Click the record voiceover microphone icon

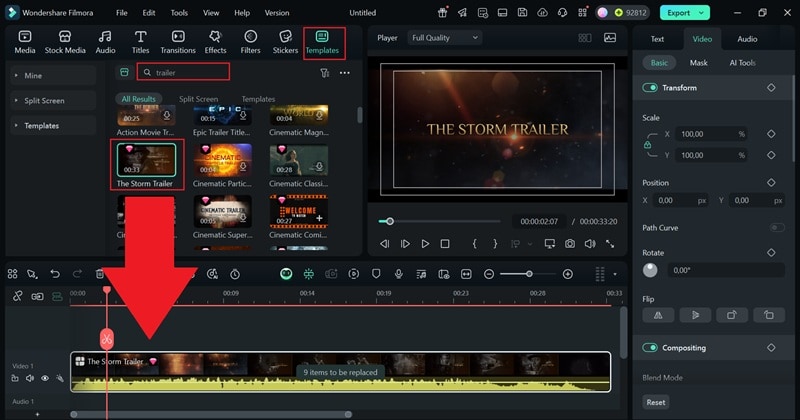[398, 274]
